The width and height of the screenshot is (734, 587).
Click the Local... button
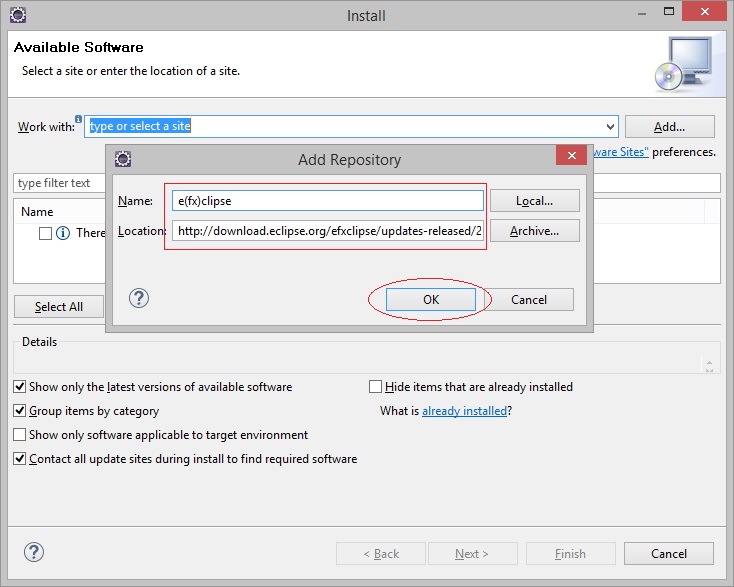534,201
